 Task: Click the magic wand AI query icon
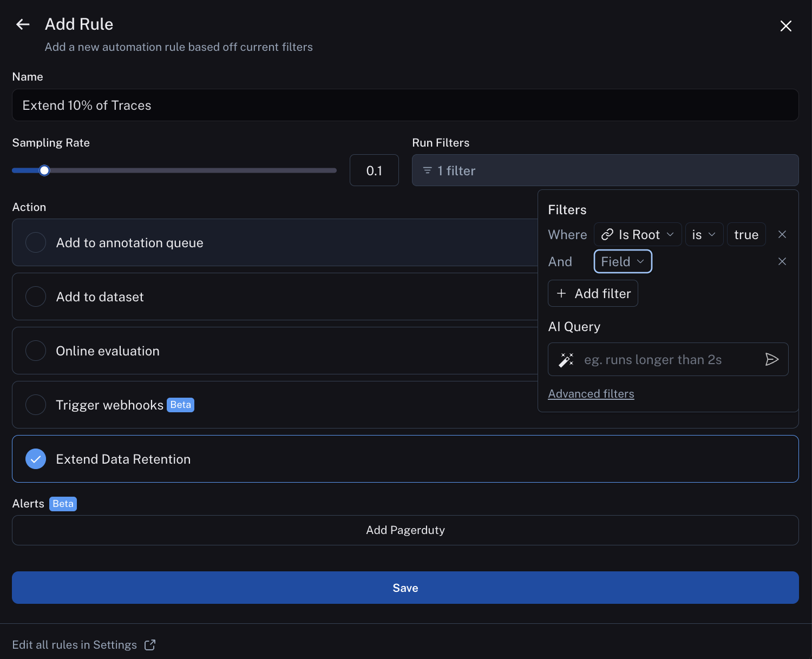click(566, 360)
